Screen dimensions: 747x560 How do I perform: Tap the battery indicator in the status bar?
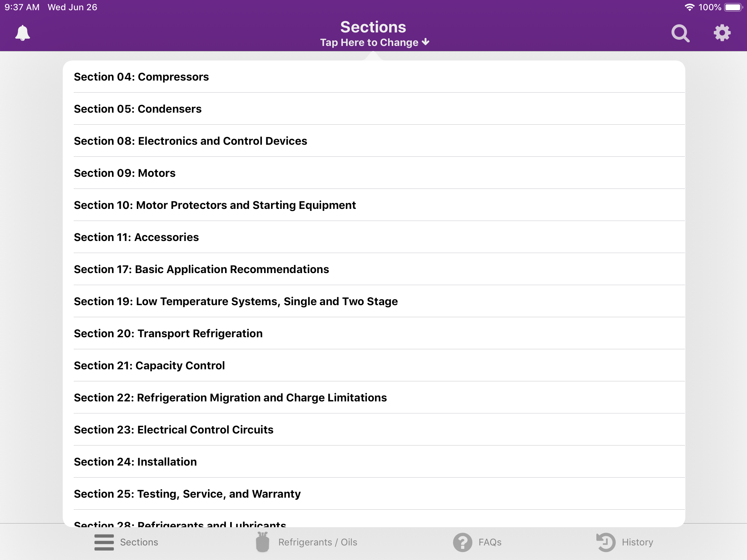[733, 7]
